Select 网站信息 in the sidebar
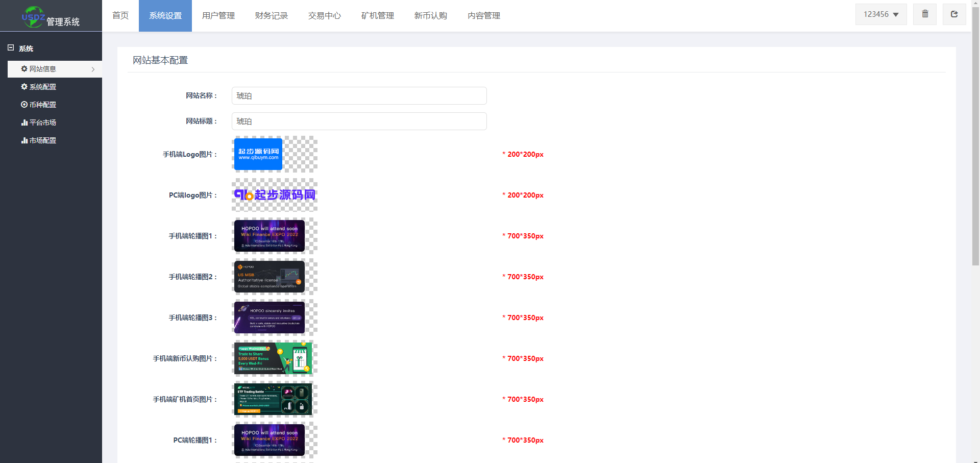Image resolution: width=980 pixels, height=463 pixels. pyautogui.click(x=43, y=69)
